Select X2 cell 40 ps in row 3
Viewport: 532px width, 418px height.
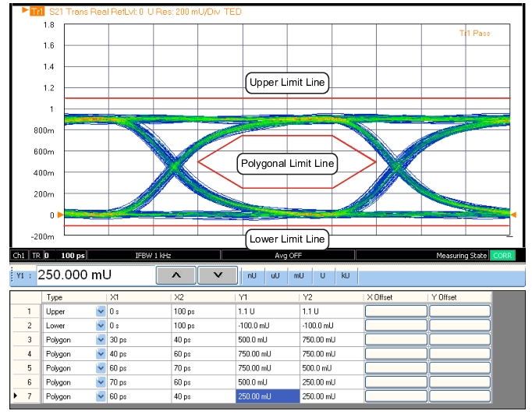point(204,340)
